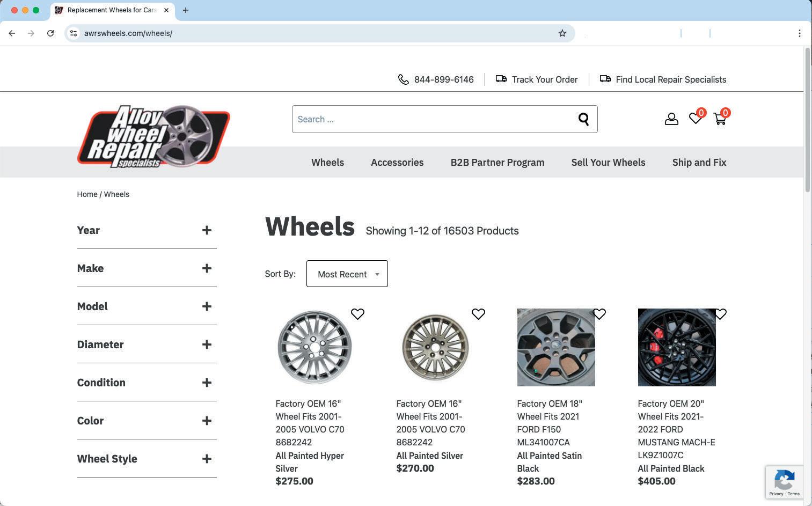The height and width of the screenshot is (506, 812).
Task: Go to Home in the breadcrumb
Action: tap(87, 194)
